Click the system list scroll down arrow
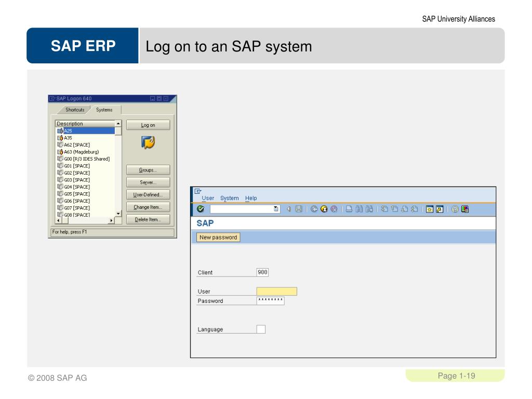This screenshot has height=399, width=532. coord(118,214)
